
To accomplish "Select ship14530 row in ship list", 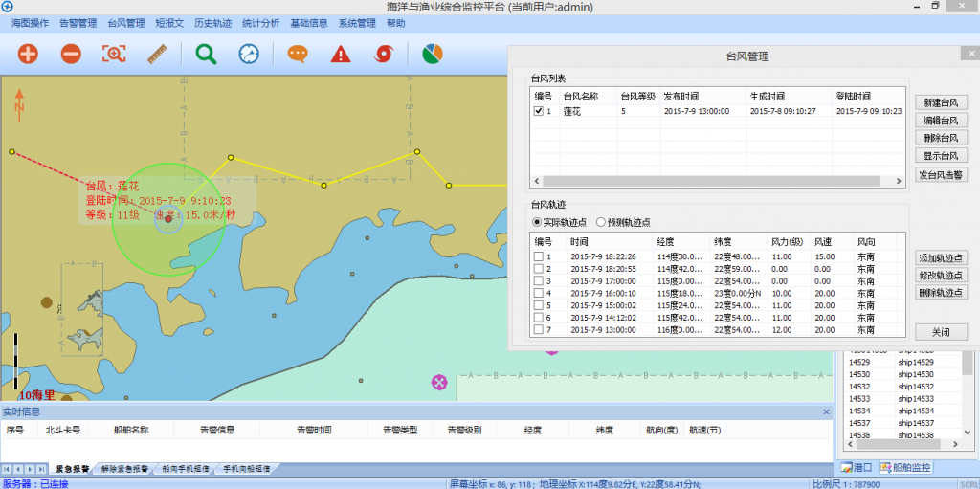I will [x=902, y=374].
